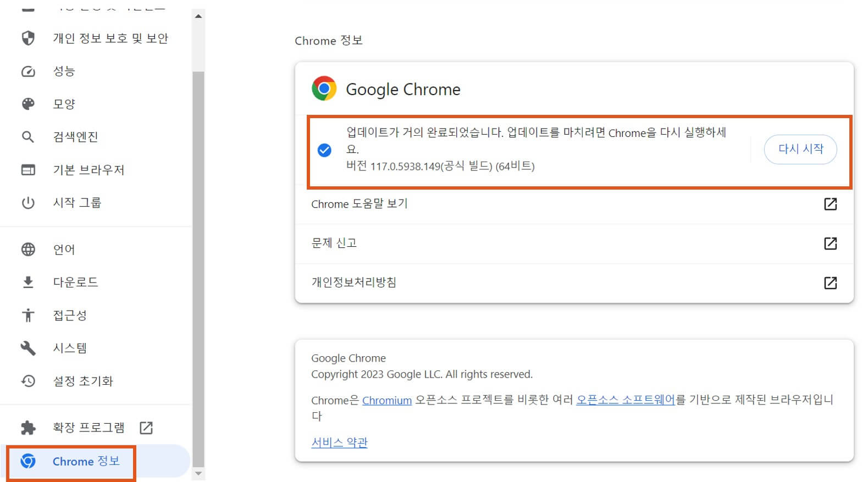The width and height of the screenshot is (868, 482).
Task: Click the Chrome 정보 page heading
Action: click(329, 41)
